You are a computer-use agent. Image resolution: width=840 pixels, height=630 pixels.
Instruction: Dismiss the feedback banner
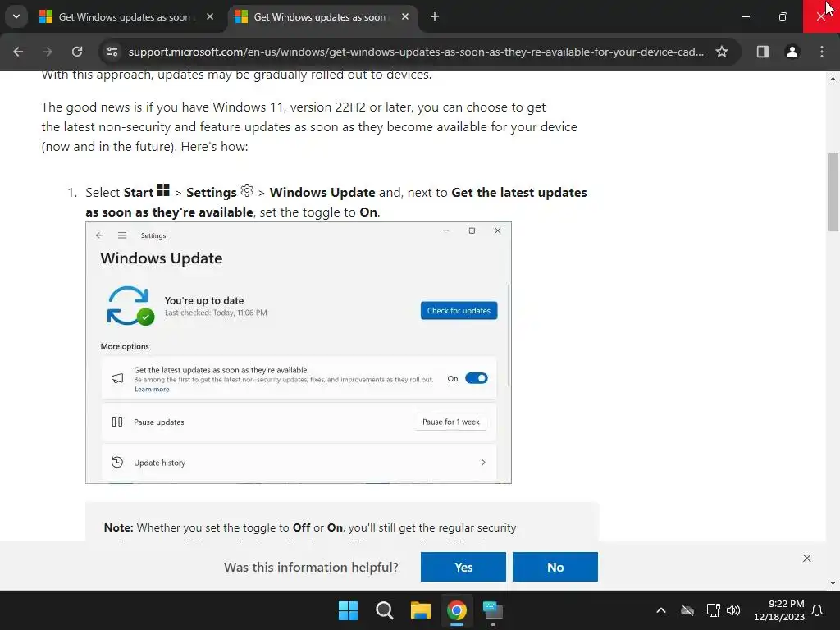tap(807, 558)
